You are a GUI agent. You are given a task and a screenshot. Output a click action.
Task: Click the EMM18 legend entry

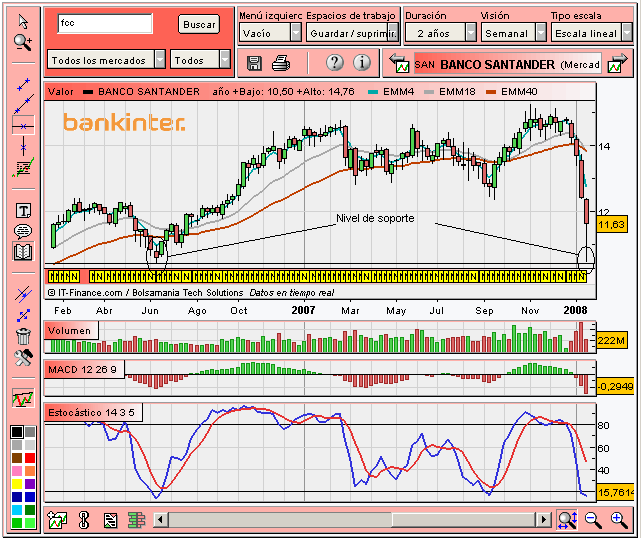pos(450,92)
